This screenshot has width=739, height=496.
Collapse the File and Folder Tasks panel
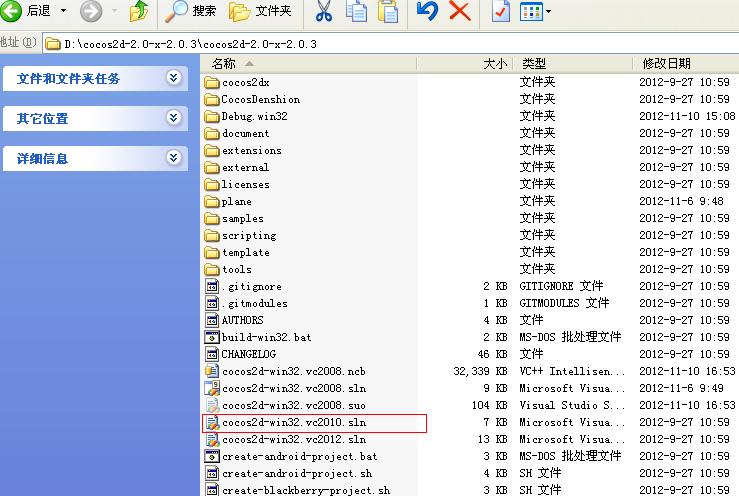click(173, 77)
